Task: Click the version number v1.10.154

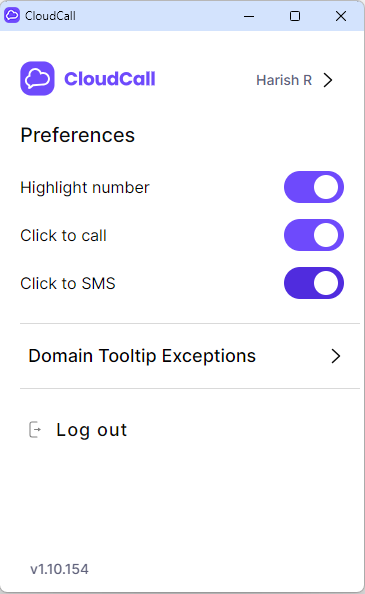Action: [59, 569]
